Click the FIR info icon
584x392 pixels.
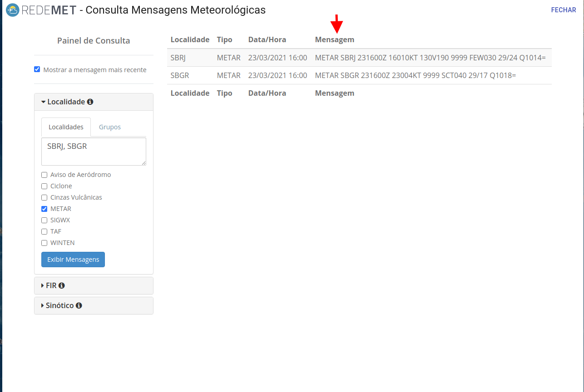pos(61,285)
